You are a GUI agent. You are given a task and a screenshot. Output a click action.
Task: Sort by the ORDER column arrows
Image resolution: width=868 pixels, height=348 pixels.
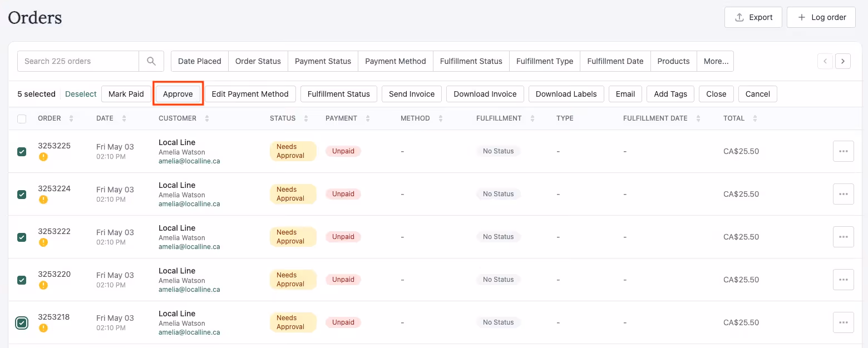pyautogui.click(x=71, y=118)
